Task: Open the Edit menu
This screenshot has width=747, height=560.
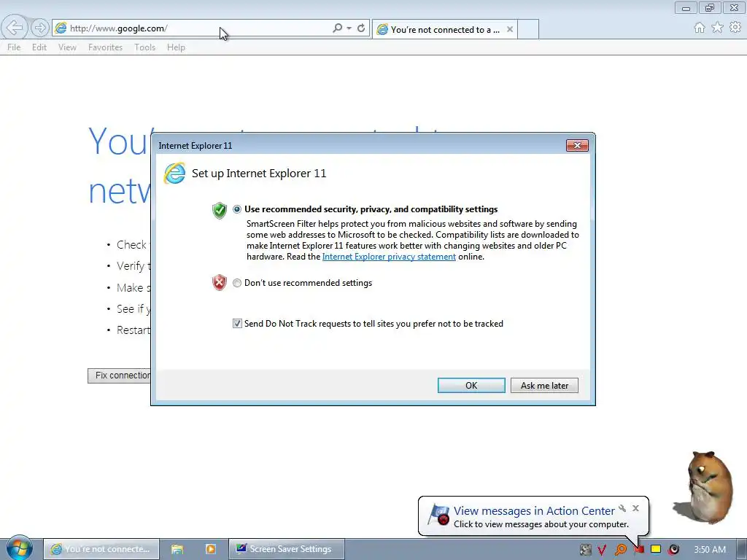Action: point(39,47)
